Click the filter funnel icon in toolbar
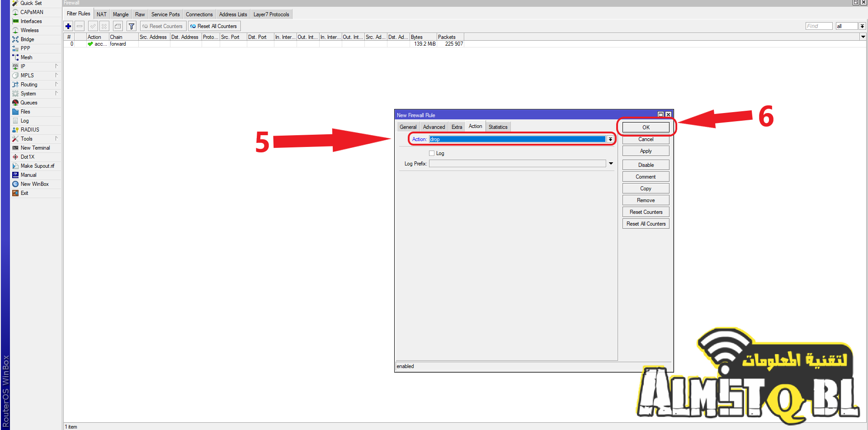 131,26
